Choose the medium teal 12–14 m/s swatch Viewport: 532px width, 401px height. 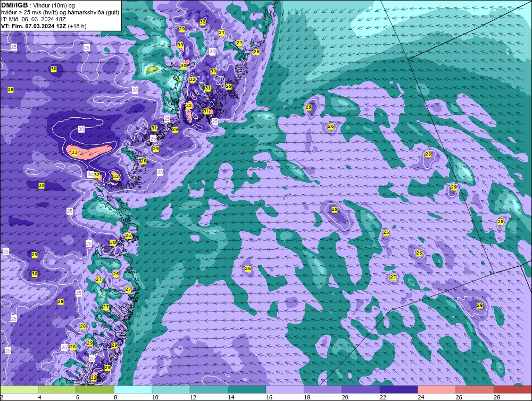point(209,389)
